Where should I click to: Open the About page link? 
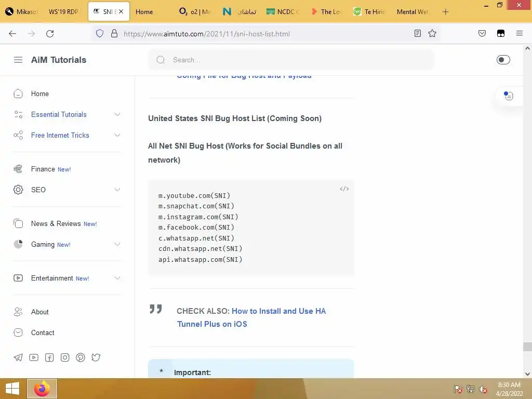pos(39,312)
